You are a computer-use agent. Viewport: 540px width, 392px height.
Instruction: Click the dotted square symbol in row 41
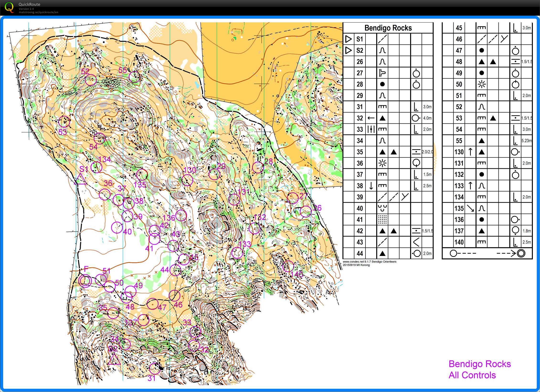click(382, 220)
